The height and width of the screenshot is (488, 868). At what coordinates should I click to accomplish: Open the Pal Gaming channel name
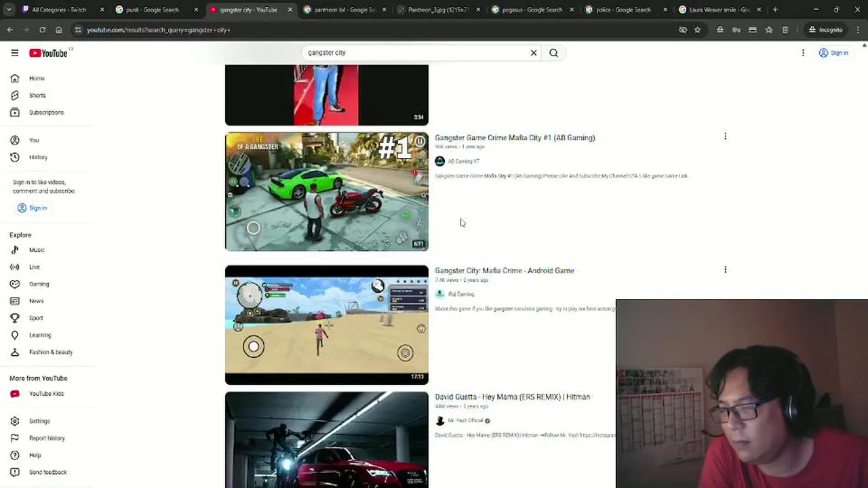point(461,294)
